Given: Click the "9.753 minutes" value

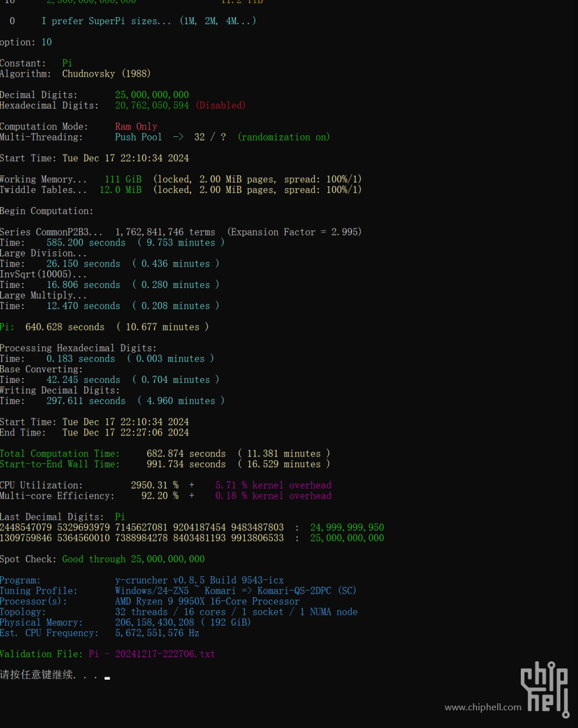Looking at the screenshot, I should click(x=181, y=243).
